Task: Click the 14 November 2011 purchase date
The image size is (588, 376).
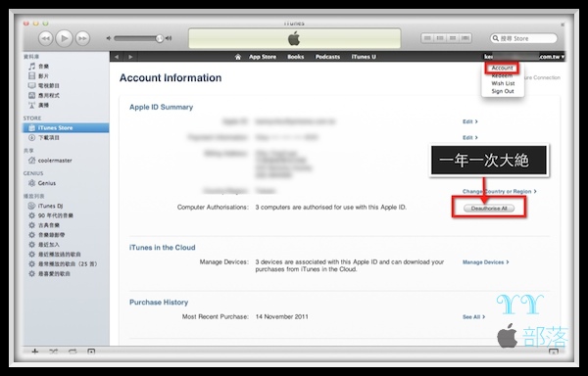Action: click(282, 317)
